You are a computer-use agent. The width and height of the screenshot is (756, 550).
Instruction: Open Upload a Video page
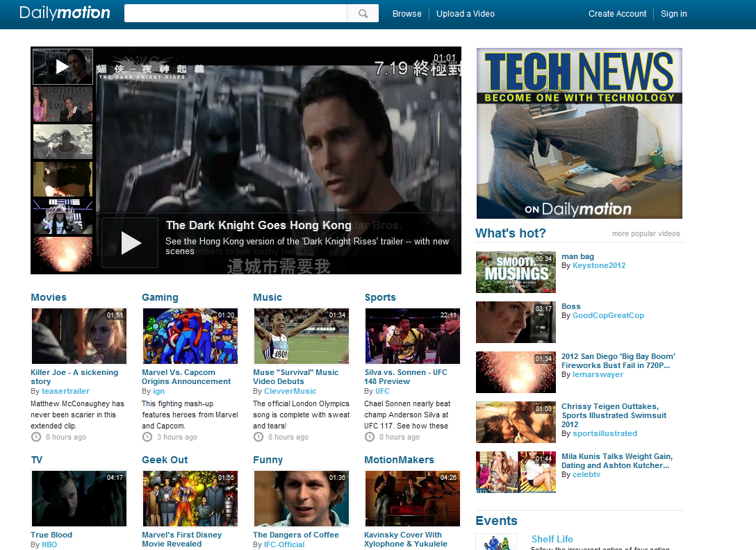[465, 14]
